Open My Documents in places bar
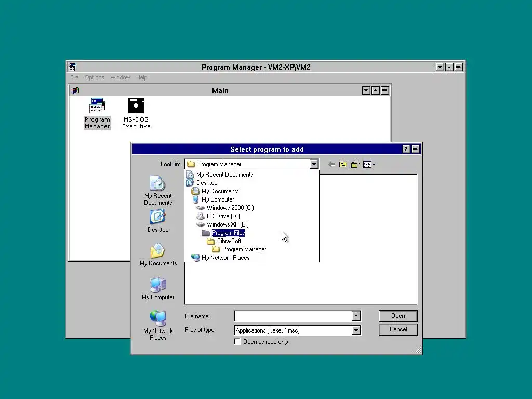 pos(158,255)
